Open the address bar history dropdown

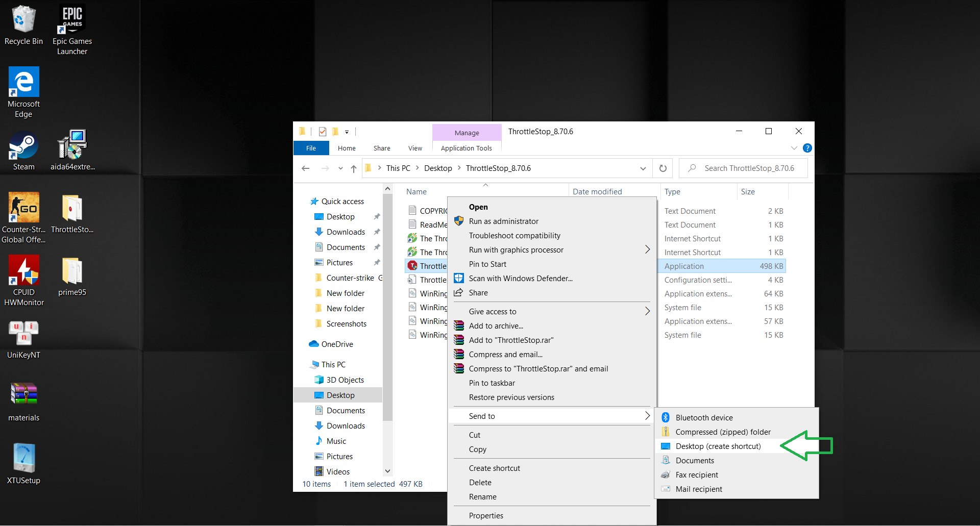[x=643, y=168]
